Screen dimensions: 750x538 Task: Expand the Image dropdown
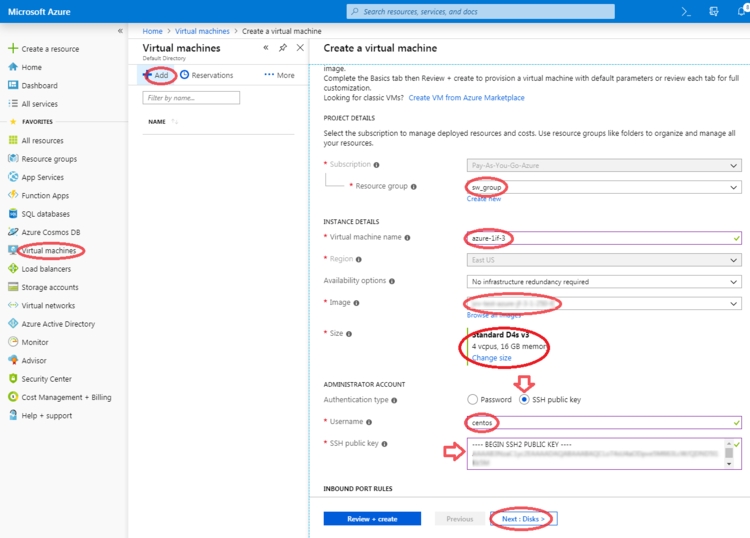tap(733, 304)
